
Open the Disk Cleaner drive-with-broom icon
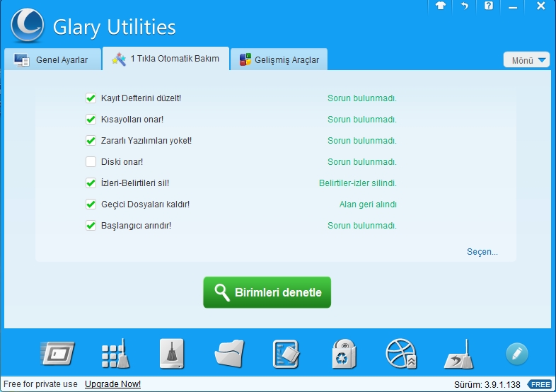click(x=172, y=353)
